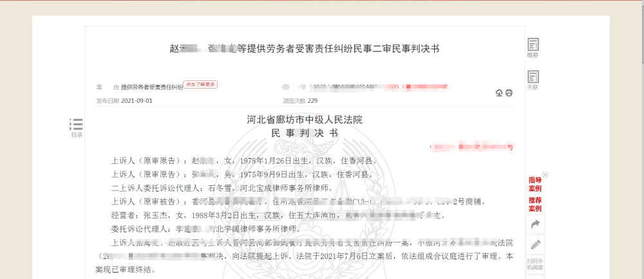
Task: Open 推荐案例 recommended cases link
Action: [x=535, y=204]
